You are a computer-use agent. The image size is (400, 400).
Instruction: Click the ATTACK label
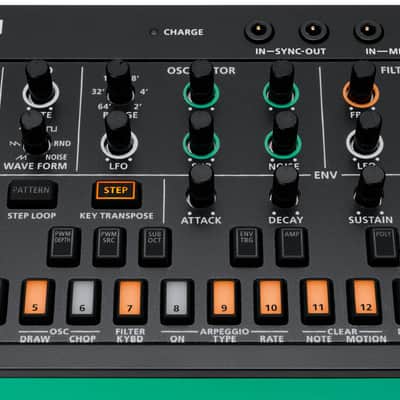[x=201, y=220]
